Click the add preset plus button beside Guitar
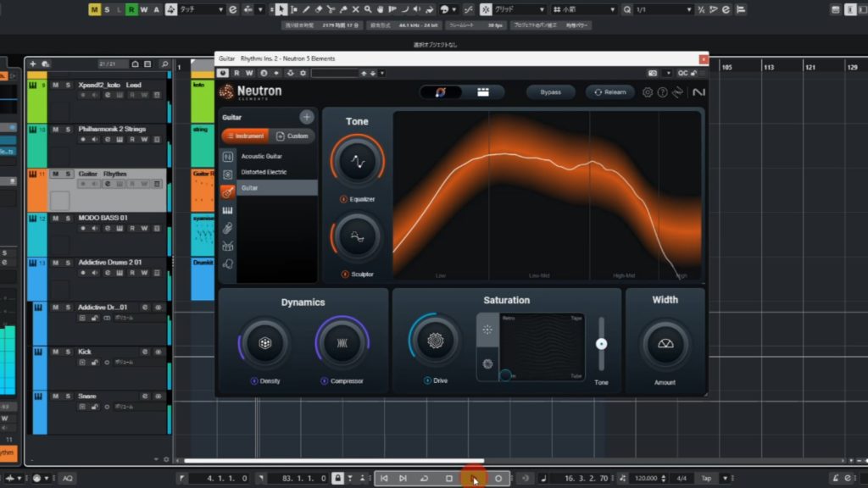The image size is (868, 488). pyautogui.click(x=306, y=118)
